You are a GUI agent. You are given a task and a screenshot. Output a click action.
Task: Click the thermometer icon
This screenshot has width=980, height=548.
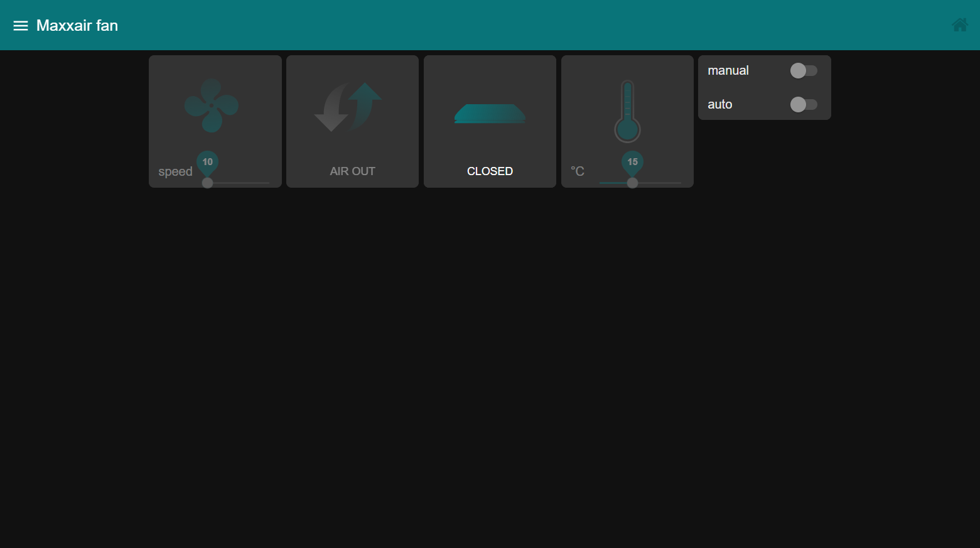[627, 111]
